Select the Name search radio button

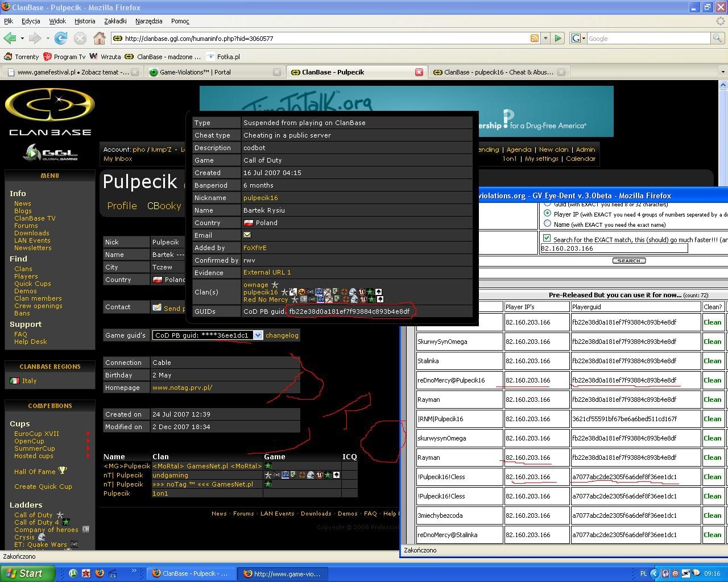(x=548, y=224)
